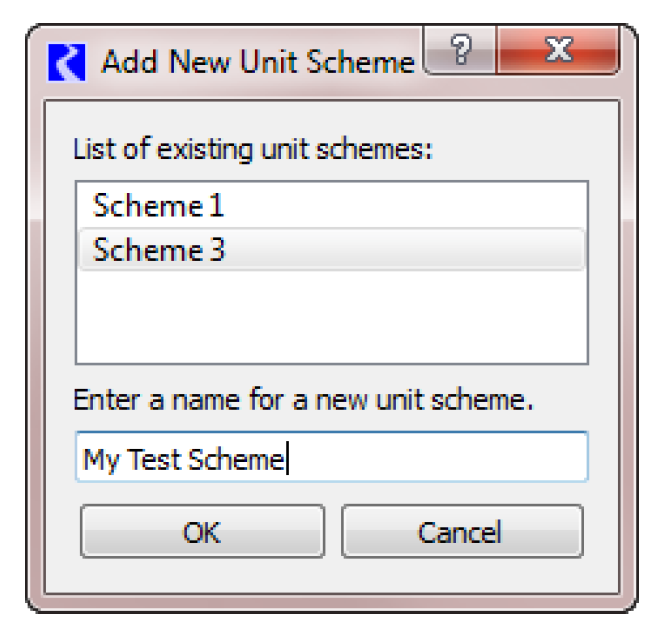Place cursor on "My" in name field

[x=98, y=459]
